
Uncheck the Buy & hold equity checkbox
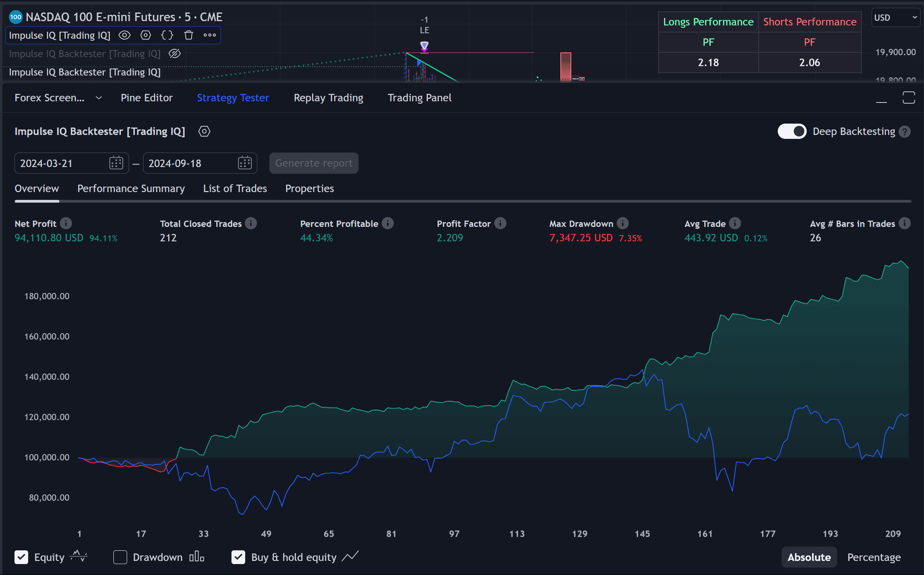238,557
